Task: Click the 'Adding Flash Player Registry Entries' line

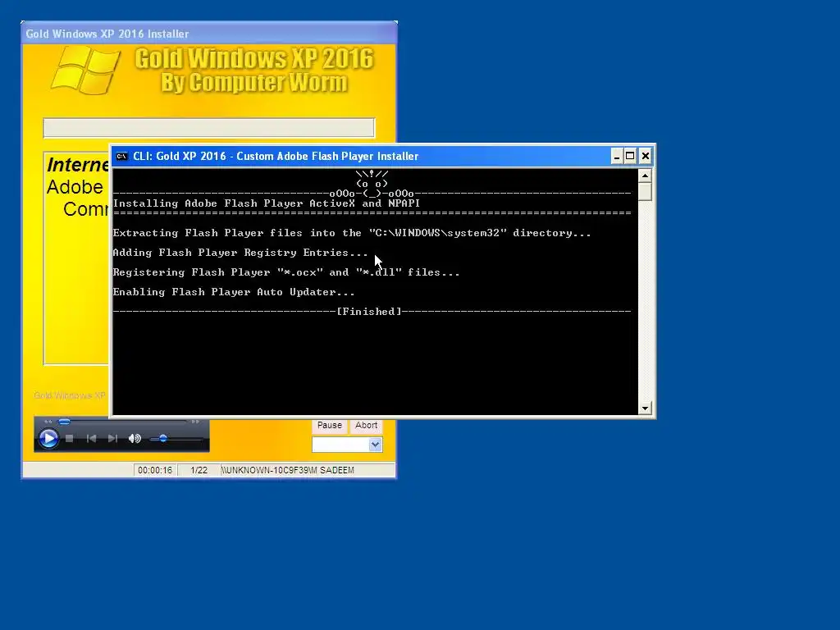Action: click(240, 253)
